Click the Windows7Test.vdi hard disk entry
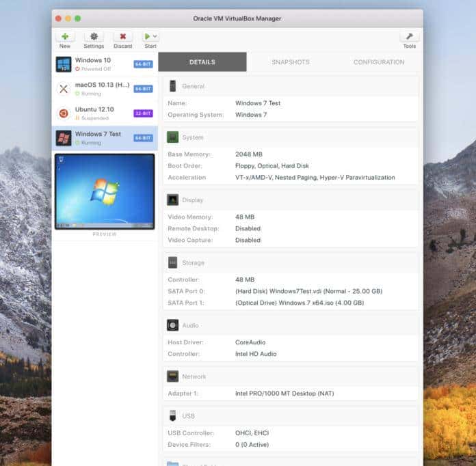This screenshot has width=476, height=466. [308, 291]
